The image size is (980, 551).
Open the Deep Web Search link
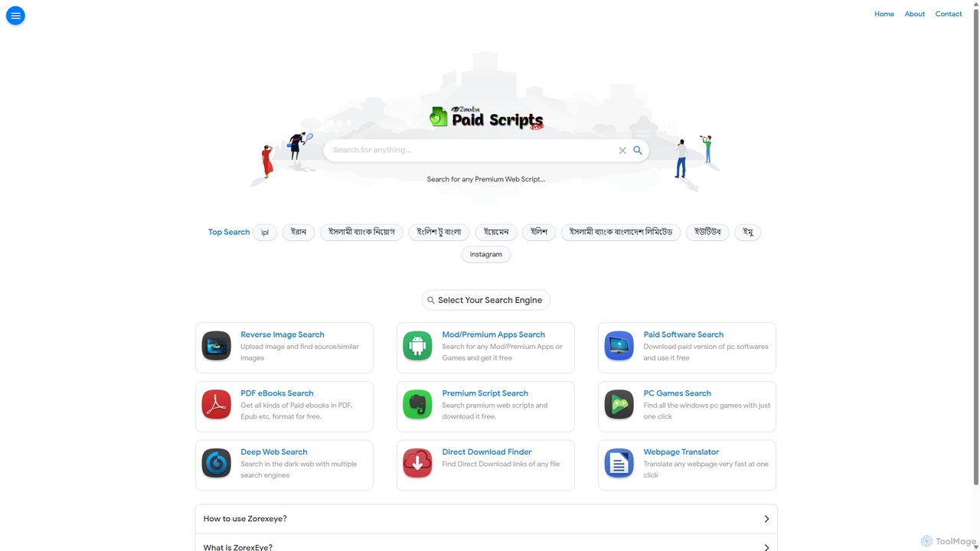[274, 452]
